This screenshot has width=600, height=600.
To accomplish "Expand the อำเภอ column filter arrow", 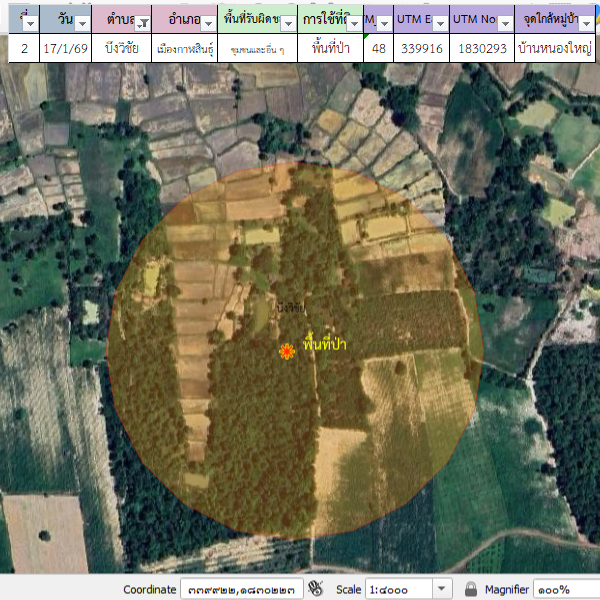I will (x=208, y=22).
